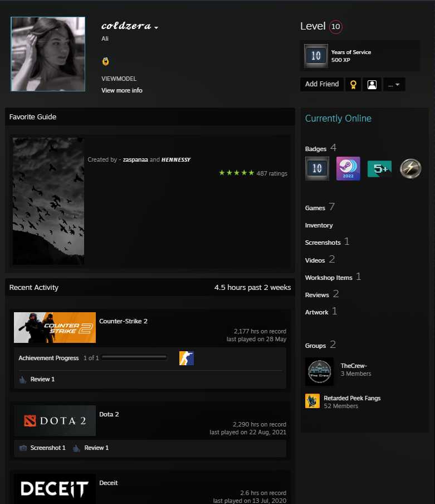
Task: Open Dota 2 game title link
Action: (109, 414)
